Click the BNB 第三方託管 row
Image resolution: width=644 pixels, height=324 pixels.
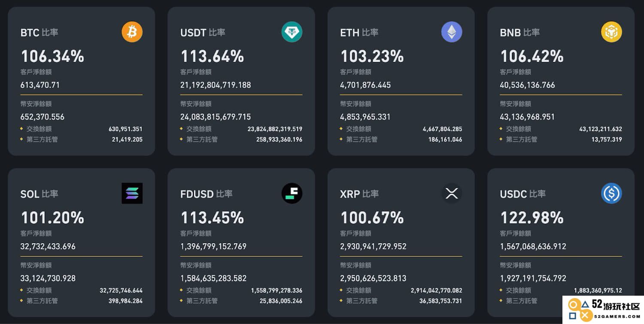pyautogui.click(x=561, y=139)
